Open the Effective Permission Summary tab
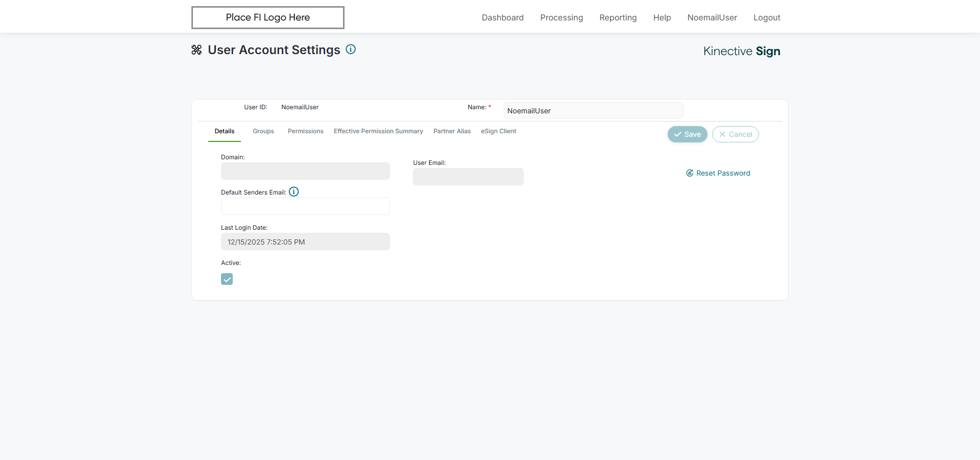980x460 pixels. [378, 131]
